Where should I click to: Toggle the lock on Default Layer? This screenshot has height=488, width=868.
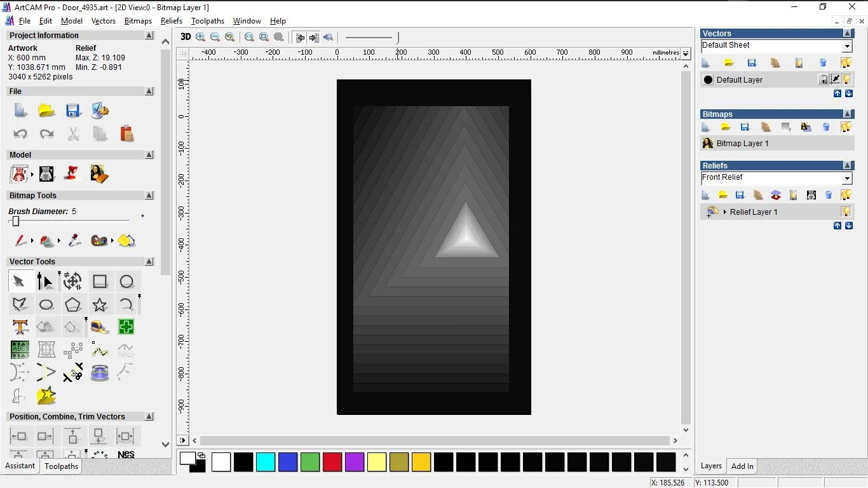pos(824,79)
